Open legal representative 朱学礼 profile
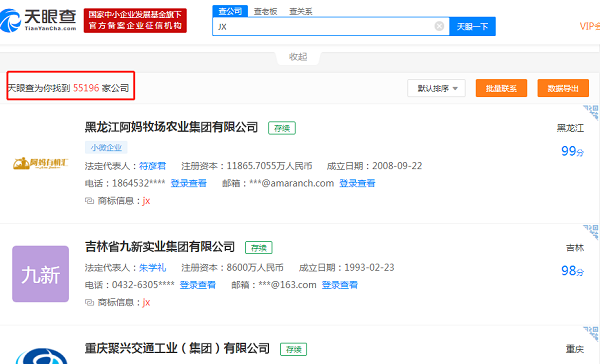The height and width of the screenshot is (364, 600). pos(152,268)
